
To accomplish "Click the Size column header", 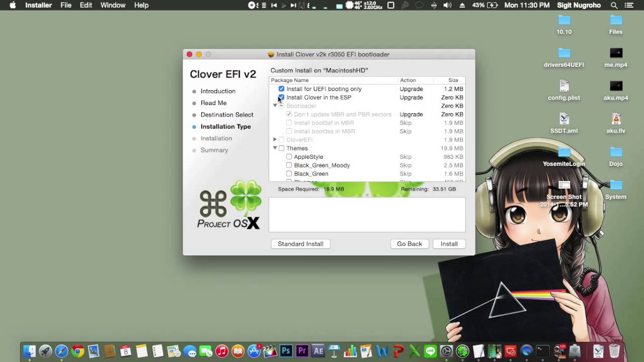I will tap(449, 80).
